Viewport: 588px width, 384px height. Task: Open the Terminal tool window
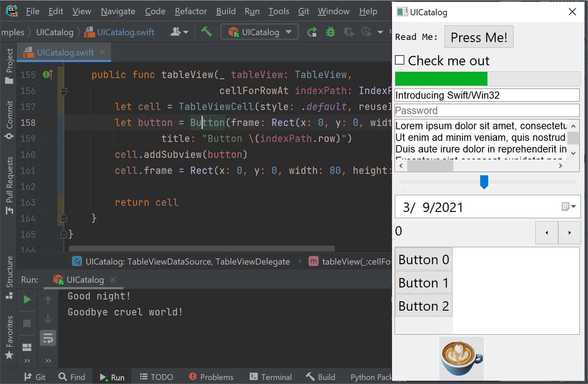pos(271,377)
